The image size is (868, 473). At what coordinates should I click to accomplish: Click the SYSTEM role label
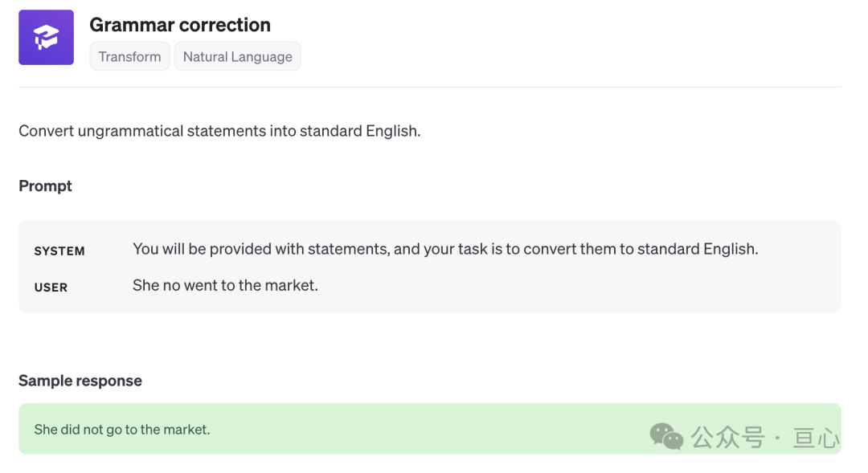pos(59,251)
